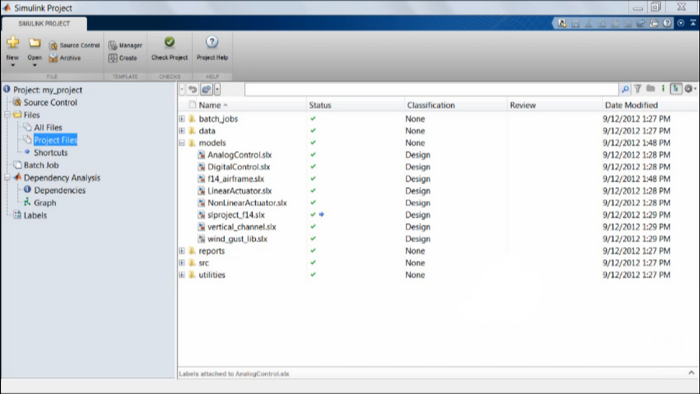Expand the src folder

coord(182,263)
